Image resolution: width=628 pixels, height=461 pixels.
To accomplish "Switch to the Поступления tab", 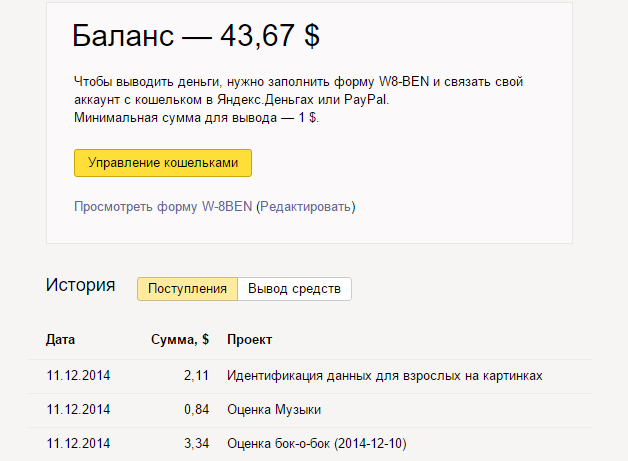I will tap(187, 289).
